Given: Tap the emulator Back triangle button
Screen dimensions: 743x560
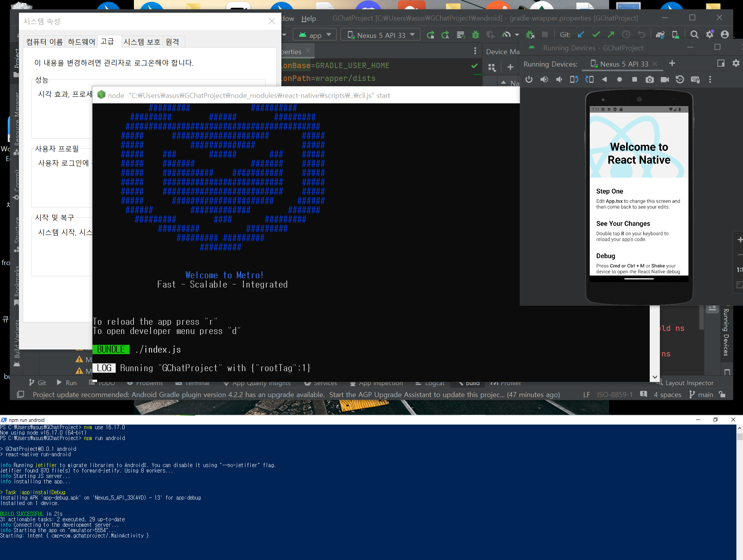Looking at the screenshot, I should (x=604, y=79).
